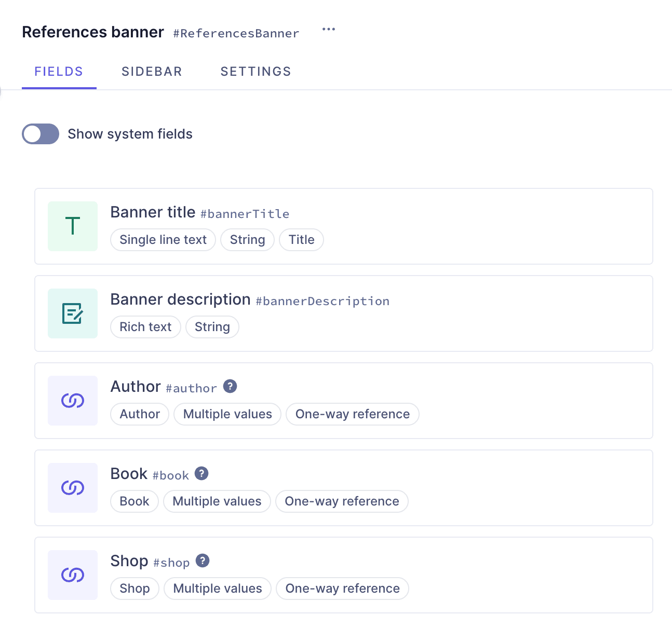Switch to the SIDEBAR tab
The height and width of the screenshot is (629, 672).
(152, 71)
